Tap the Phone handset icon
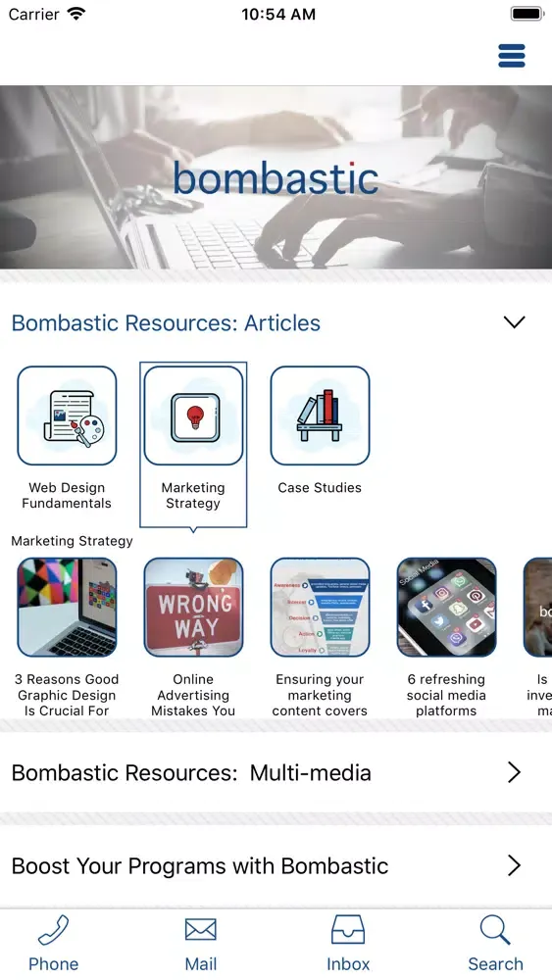Viewport: 552px width, 980px height. (53, 930)
